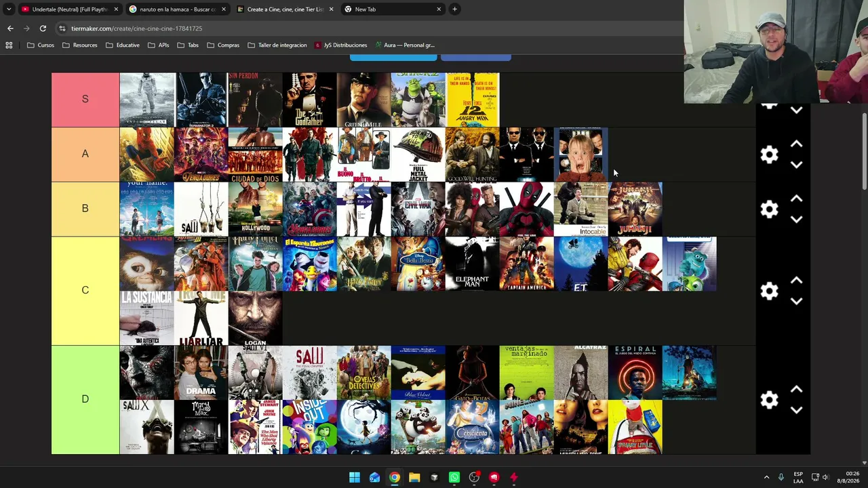Move tier C row up with arrow

796,281
